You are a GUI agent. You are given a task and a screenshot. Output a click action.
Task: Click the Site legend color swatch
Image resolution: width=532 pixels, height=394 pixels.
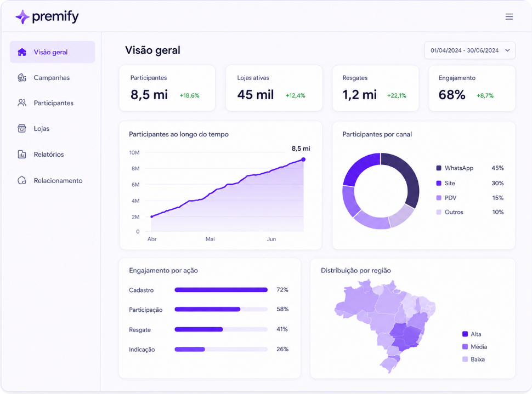(x=439, y=183)
